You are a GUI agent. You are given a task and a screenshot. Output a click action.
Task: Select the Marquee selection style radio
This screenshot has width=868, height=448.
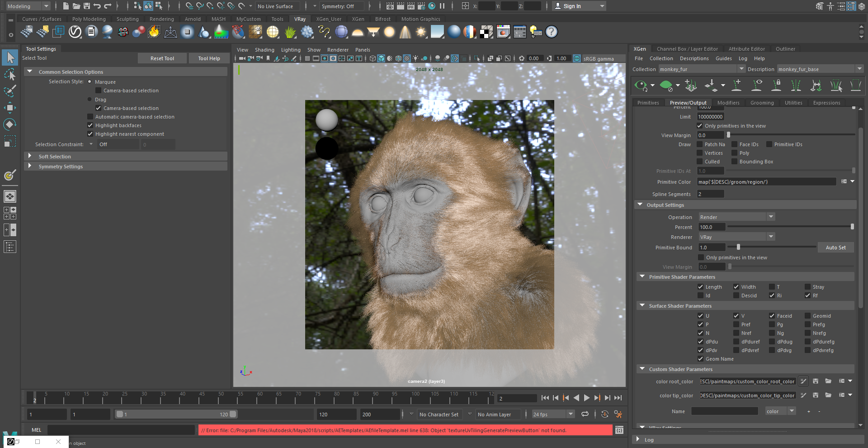click(90, 81)
